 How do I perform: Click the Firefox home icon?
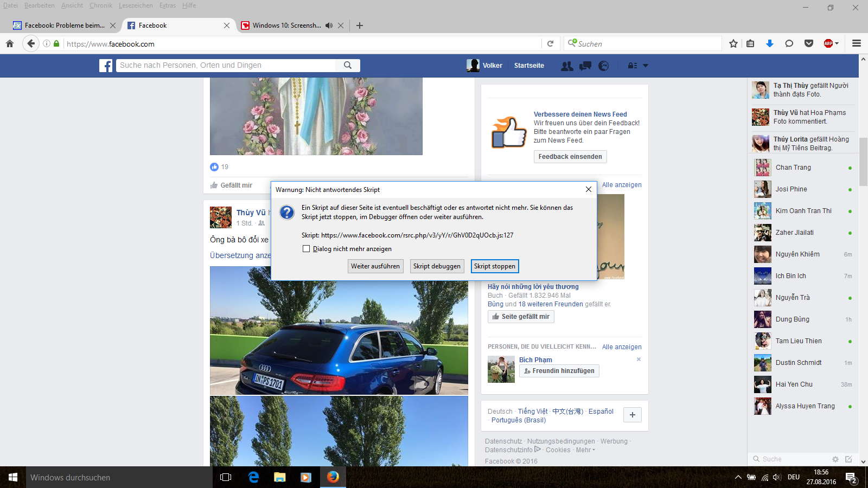coord(10,43)
